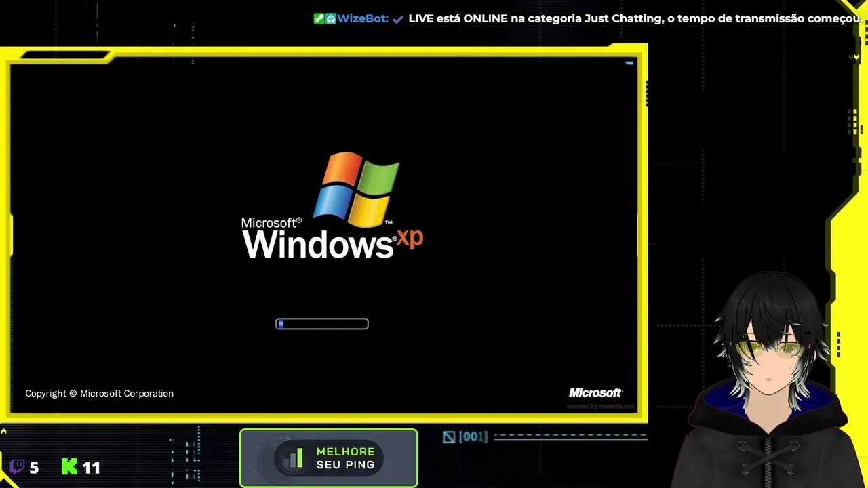868x488 pixels.
Task: Click the Windows XP flag logo
Action: point(357,189)
